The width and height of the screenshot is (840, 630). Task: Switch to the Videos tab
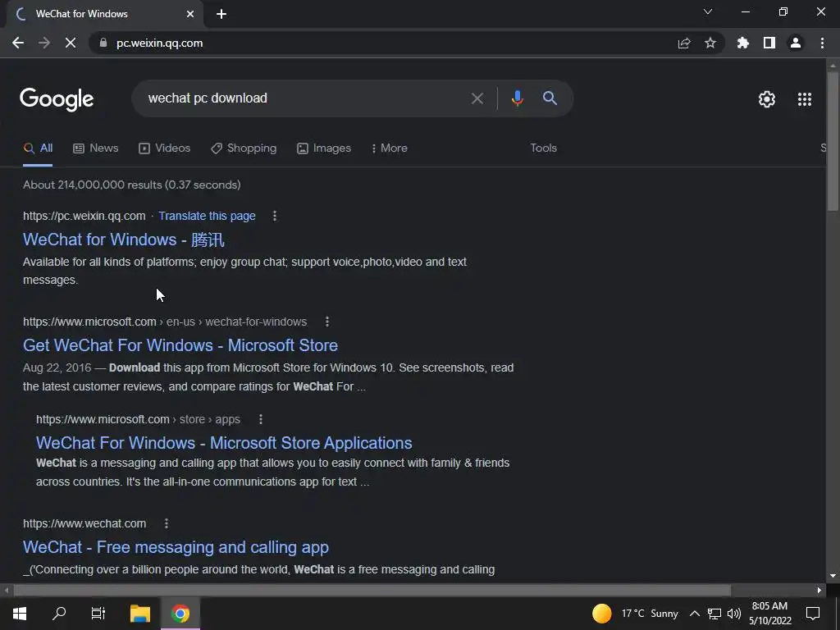(164, 148)
